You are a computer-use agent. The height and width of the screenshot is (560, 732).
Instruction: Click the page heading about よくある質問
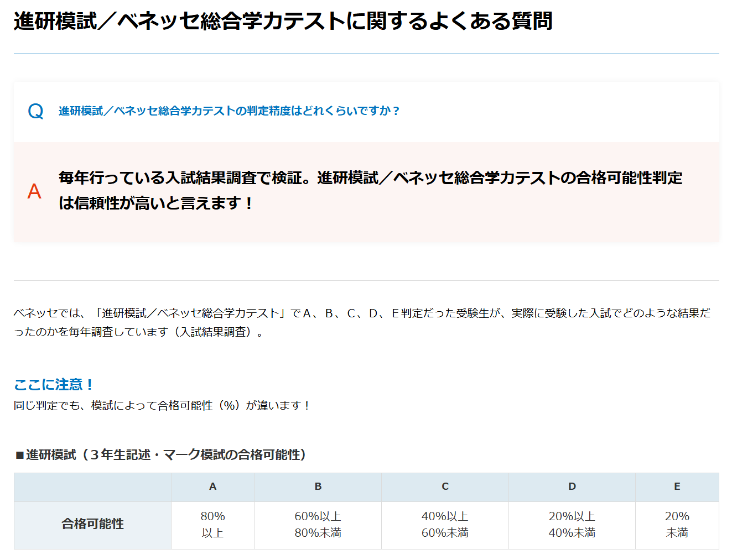[283, 22]
